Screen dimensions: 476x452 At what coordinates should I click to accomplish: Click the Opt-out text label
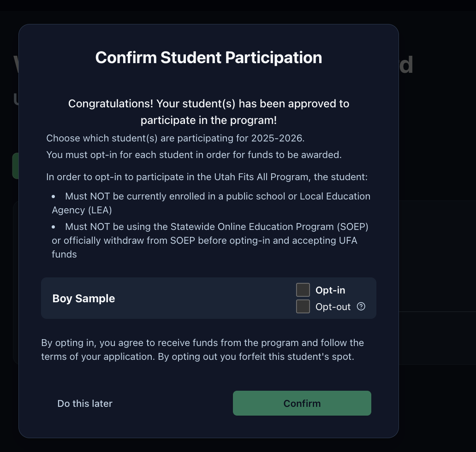(x=333, y=307)
